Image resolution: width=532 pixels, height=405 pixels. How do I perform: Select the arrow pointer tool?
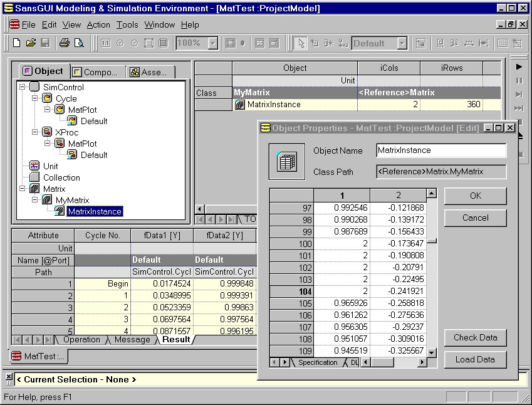pyautogui.click(x=301, y=43)
